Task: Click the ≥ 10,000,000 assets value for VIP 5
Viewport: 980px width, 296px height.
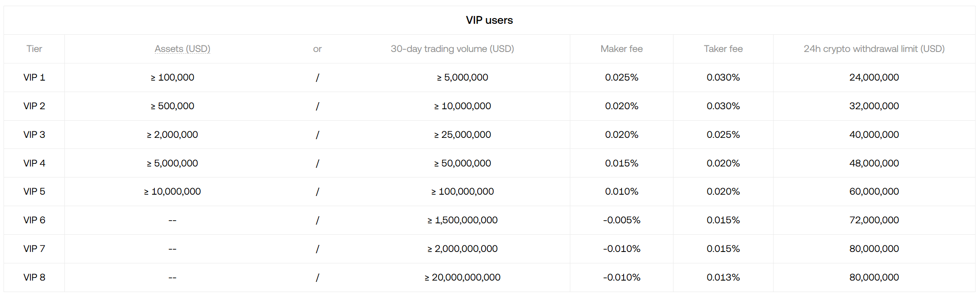Action: pos(172,192)
